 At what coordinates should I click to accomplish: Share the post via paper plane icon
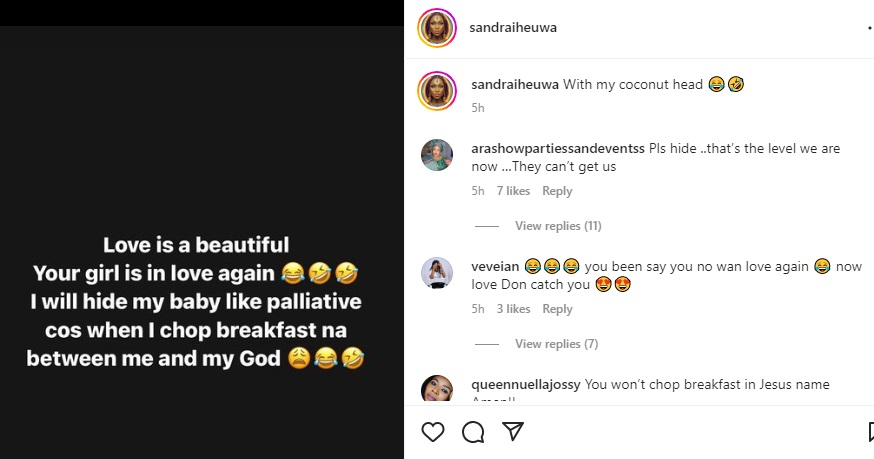513,432
